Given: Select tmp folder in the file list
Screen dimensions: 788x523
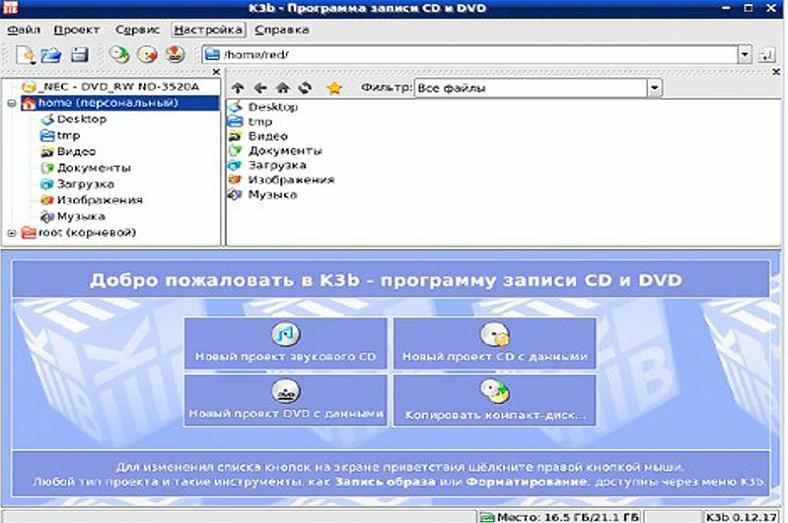Looking at the screenshot, I should coord(260,122).
